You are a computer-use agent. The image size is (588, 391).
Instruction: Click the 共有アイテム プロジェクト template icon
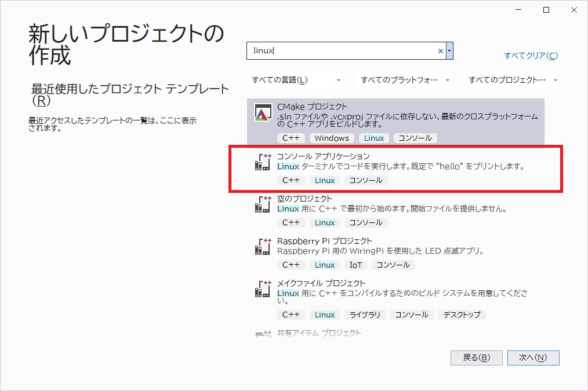pos(263,333)
